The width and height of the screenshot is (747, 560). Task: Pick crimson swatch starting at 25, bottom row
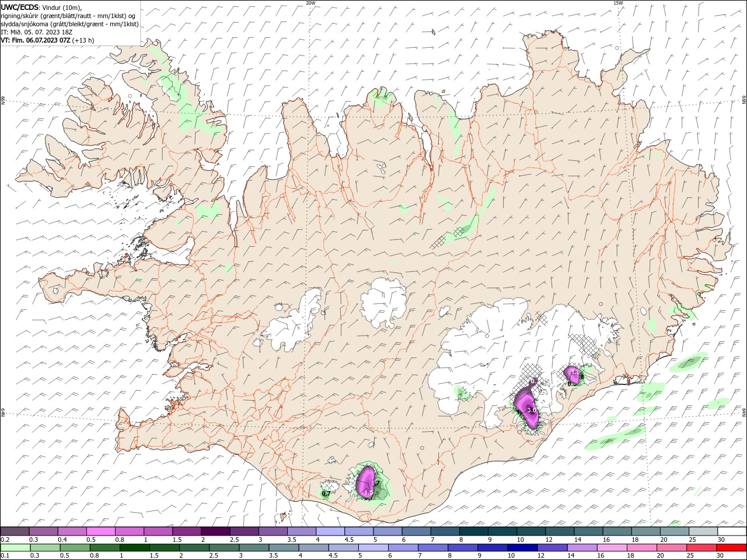click(x=701, y=548)
